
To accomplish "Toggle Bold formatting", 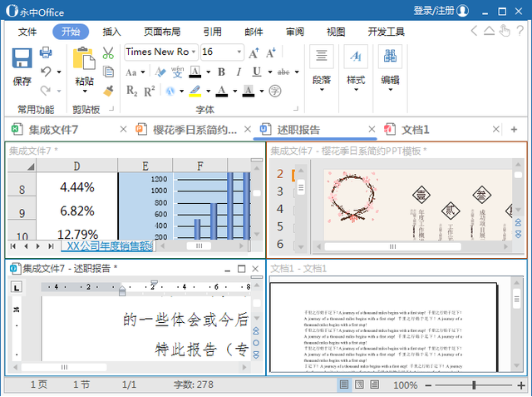I will [222, 72].
